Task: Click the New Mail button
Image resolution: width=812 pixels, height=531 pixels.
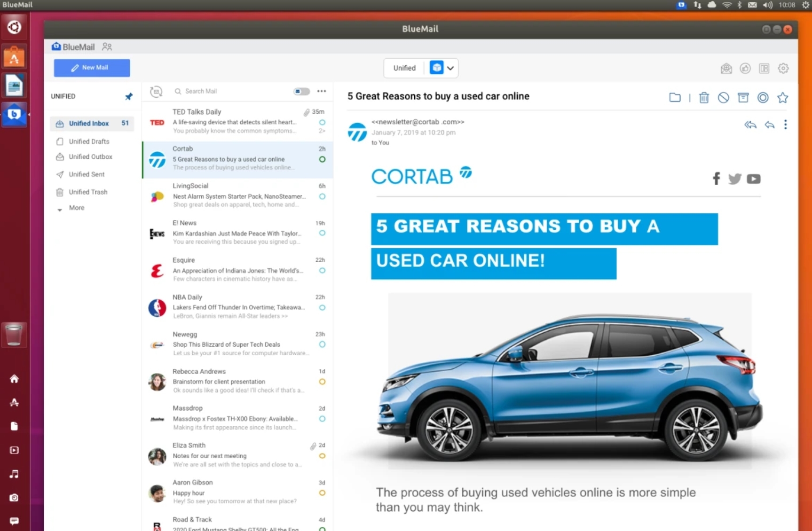Action: (92, 68)
